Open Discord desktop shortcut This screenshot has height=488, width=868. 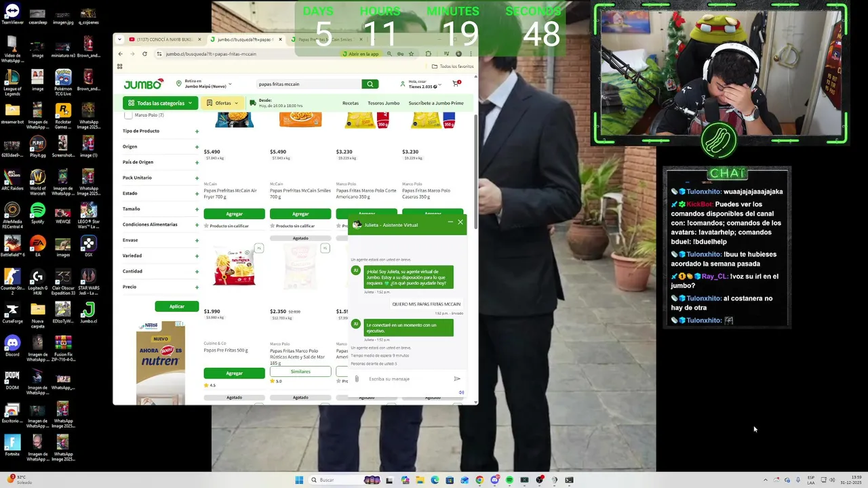click(12, 344)
